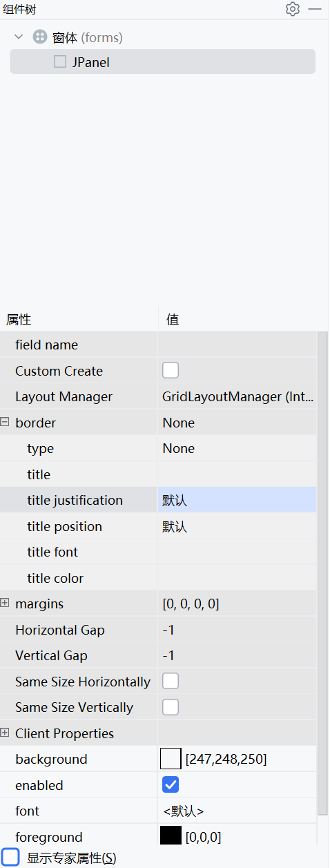This screenshot has width=330, height=868.
Task: Click the foreground value [0,0,0]
Action: click(204, 837)
